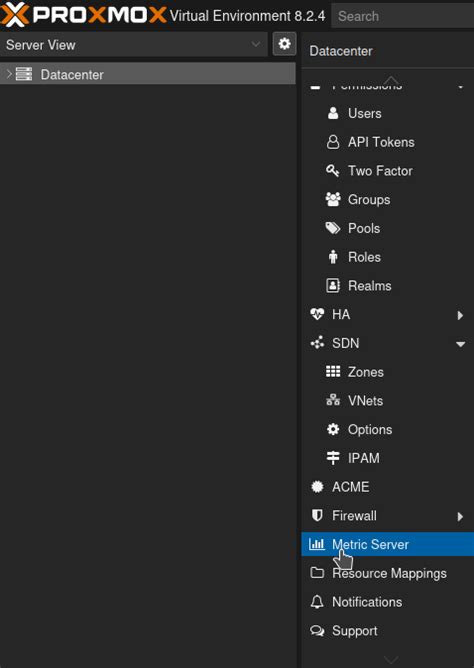Click into the Search field

(402, 16)
